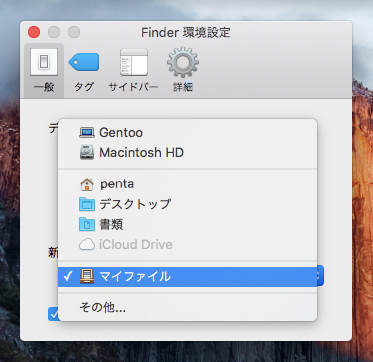Click the penta house icon
The image size is (373, 362).
(87, 184)
